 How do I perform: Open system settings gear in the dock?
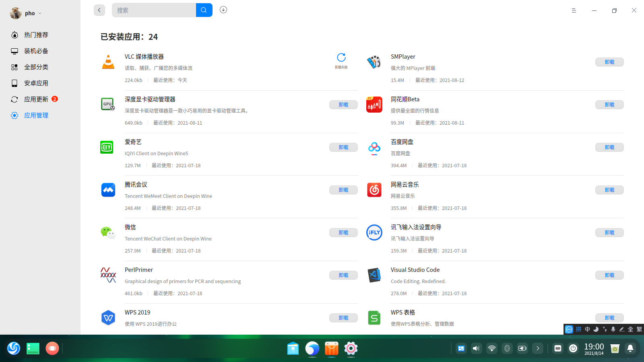pos(351,348)
